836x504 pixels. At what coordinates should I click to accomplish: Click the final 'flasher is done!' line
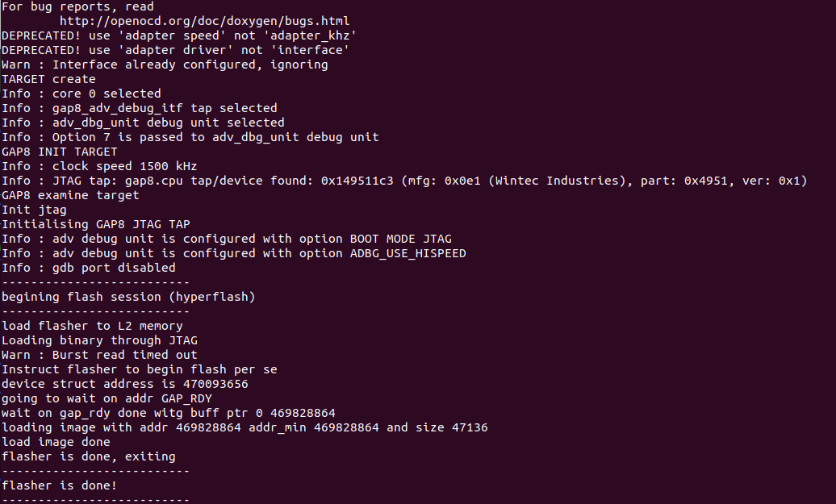click(60, 485)
